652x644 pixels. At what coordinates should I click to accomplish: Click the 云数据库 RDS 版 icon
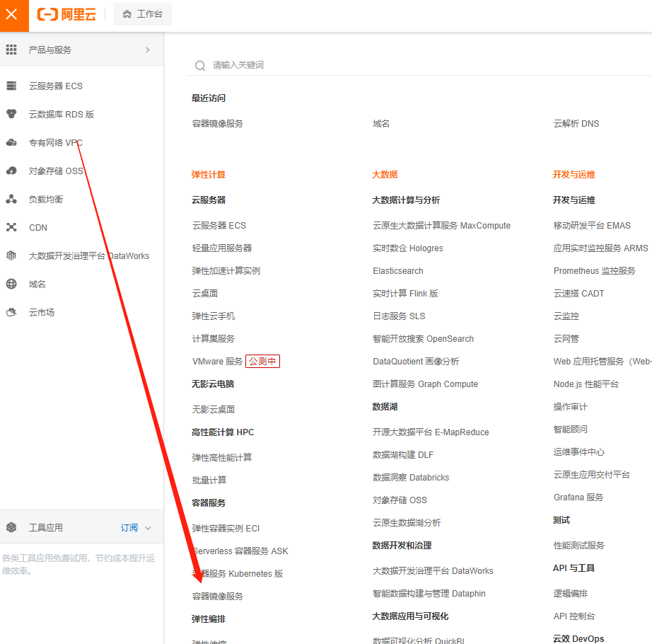coord(11,114)
